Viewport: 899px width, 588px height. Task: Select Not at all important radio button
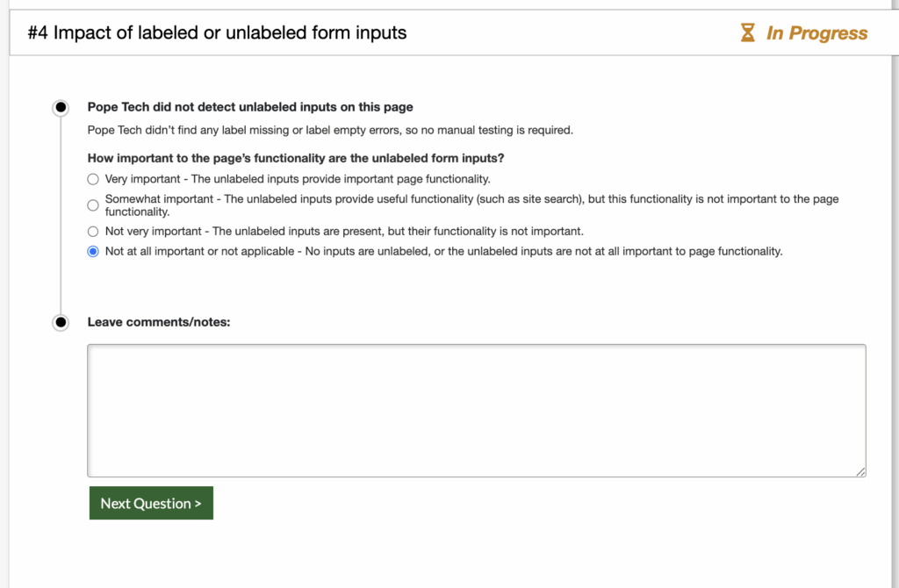pos(93,252)
